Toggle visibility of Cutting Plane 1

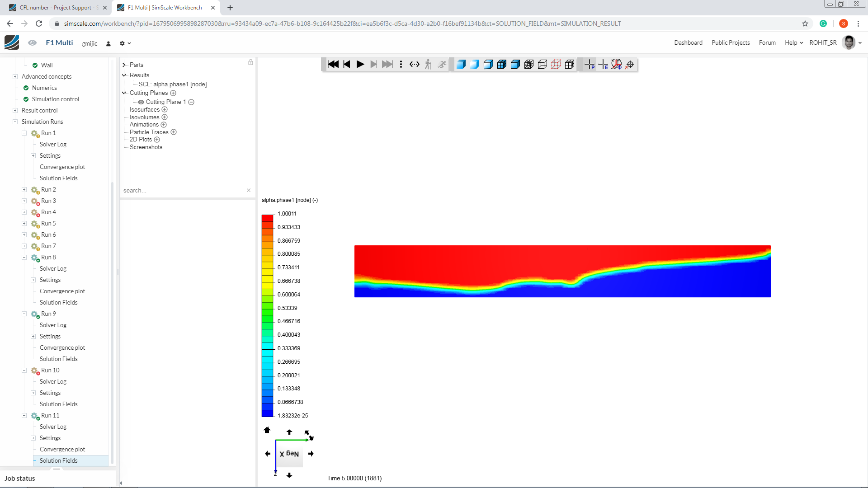point(141,102)
